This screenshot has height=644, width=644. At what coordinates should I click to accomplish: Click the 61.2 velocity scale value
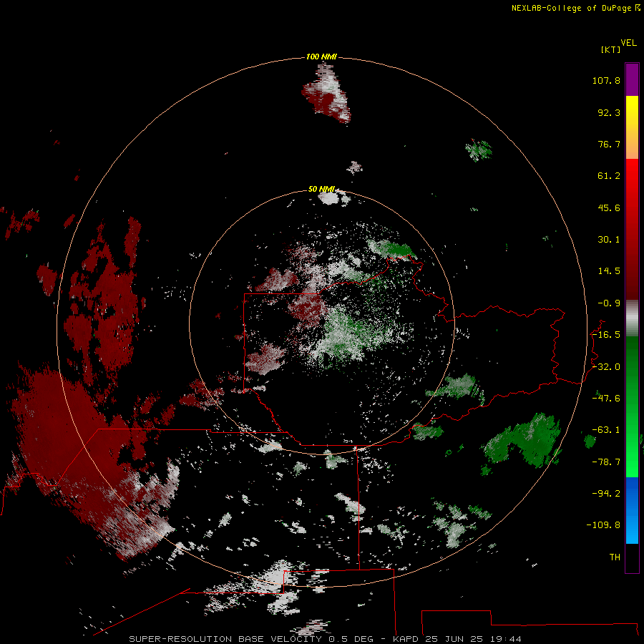(609, 176)
